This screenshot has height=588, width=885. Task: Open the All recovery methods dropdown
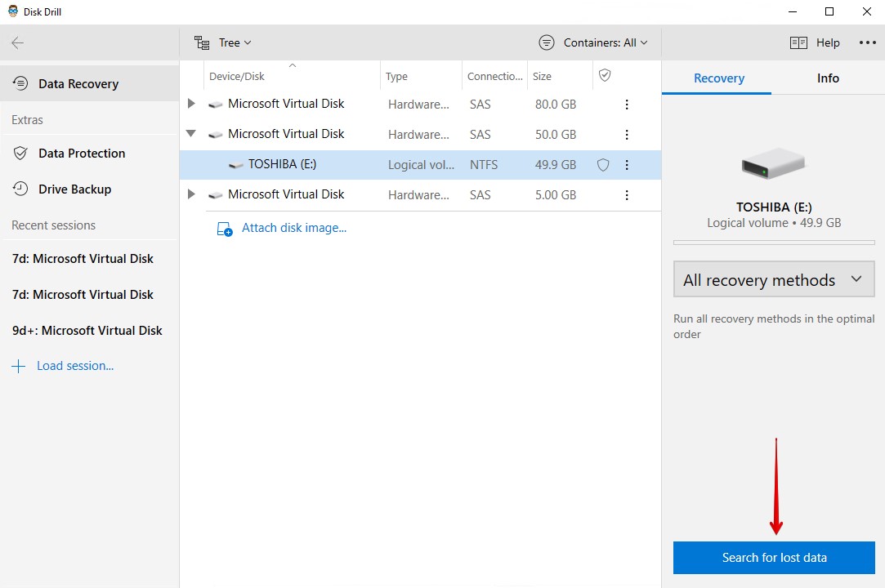pyautogui.click(x=774, y=279)
